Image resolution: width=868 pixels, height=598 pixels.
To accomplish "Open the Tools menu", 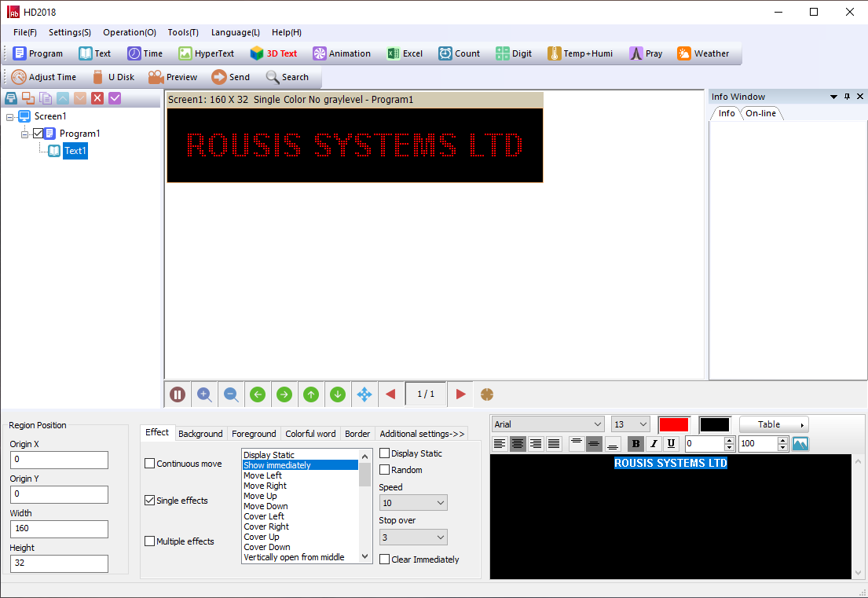I will click(183, 32).
